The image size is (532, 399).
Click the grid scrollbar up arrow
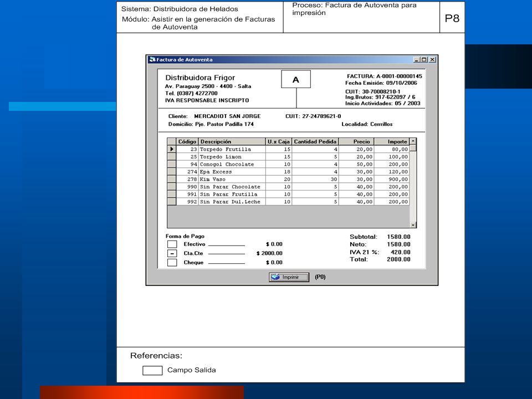[413, 141]
